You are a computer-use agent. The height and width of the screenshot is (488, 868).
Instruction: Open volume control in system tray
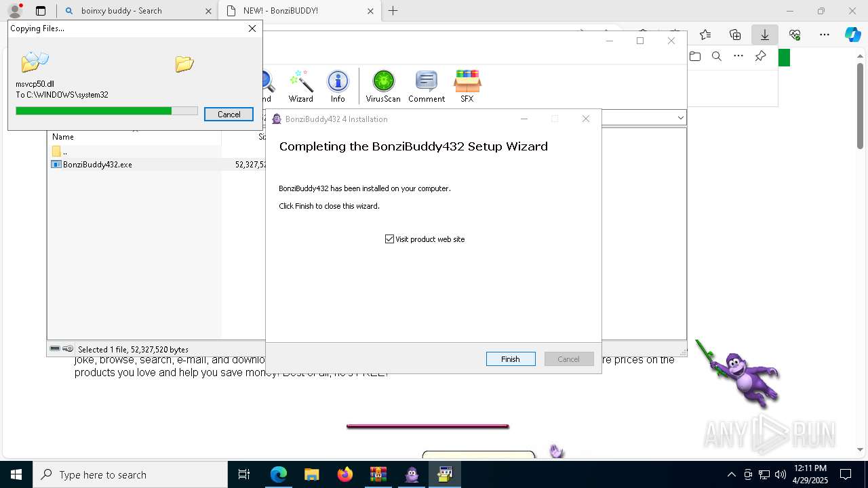click(781, 474)
